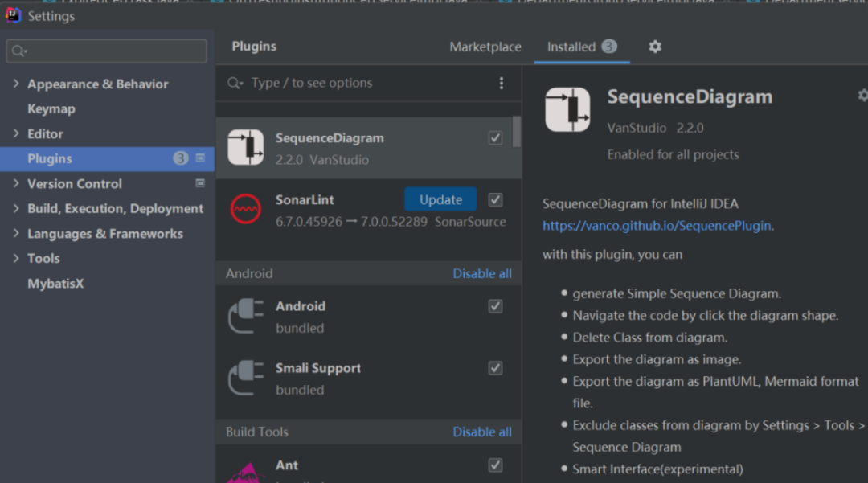The width and height of the screenshot is (868, 483).
Task: Uncheck the SonarLint plugin checkbox
Action: [x=495, y=199]
